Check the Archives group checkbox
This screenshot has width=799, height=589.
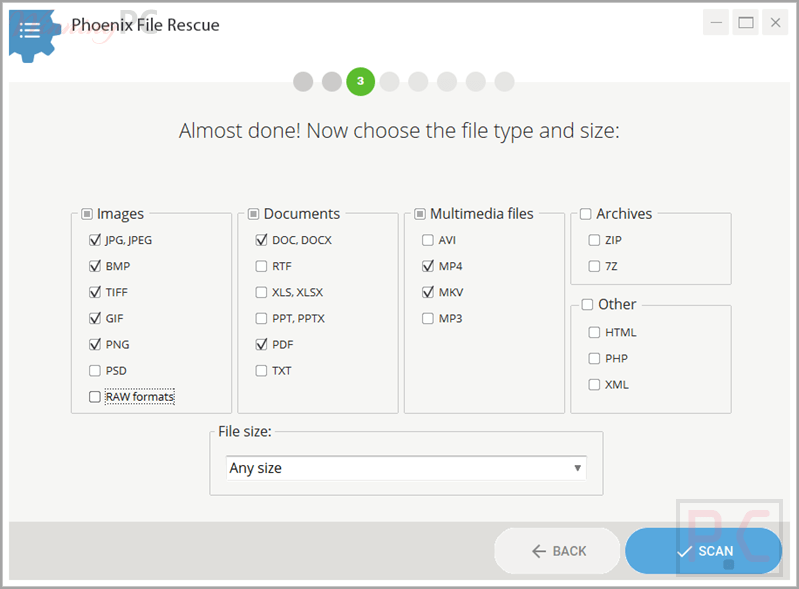(x=586, y=214)
